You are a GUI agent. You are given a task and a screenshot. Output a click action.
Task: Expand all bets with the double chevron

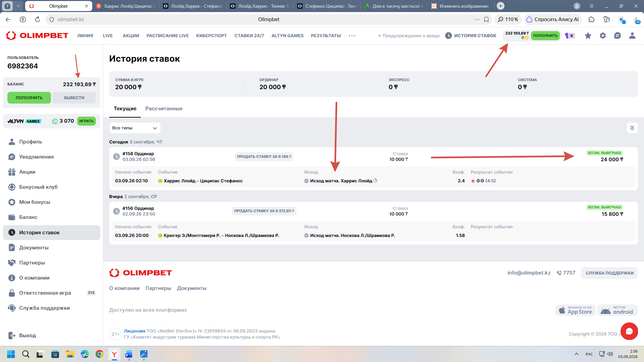[632, 128]
